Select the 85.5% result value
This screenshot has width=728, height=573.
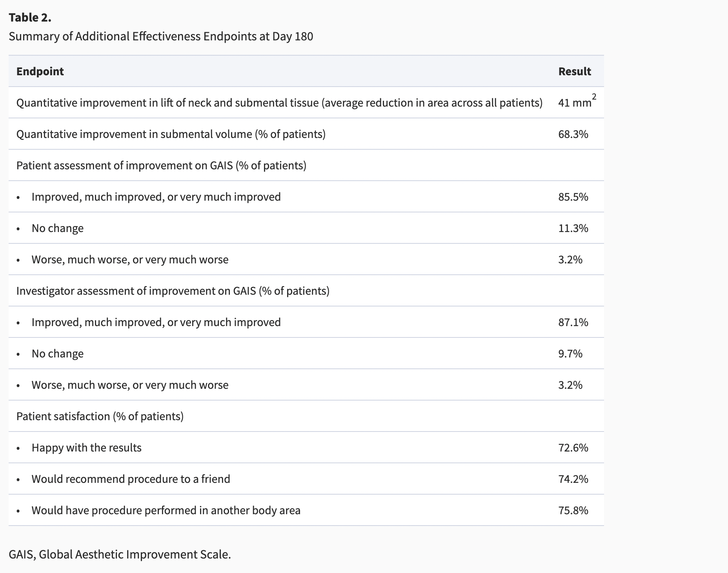pyautogui.click(x=573, y=197)
